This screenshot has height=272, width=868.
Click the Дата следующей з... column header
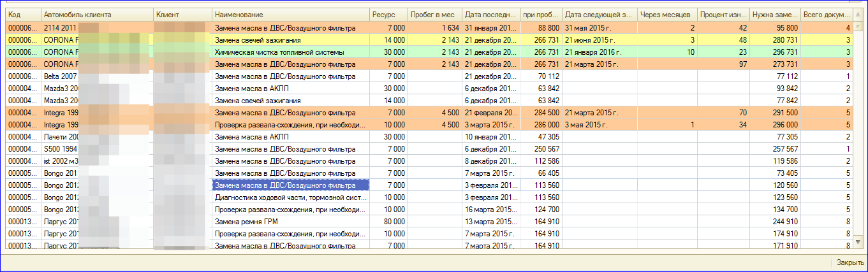600,14
